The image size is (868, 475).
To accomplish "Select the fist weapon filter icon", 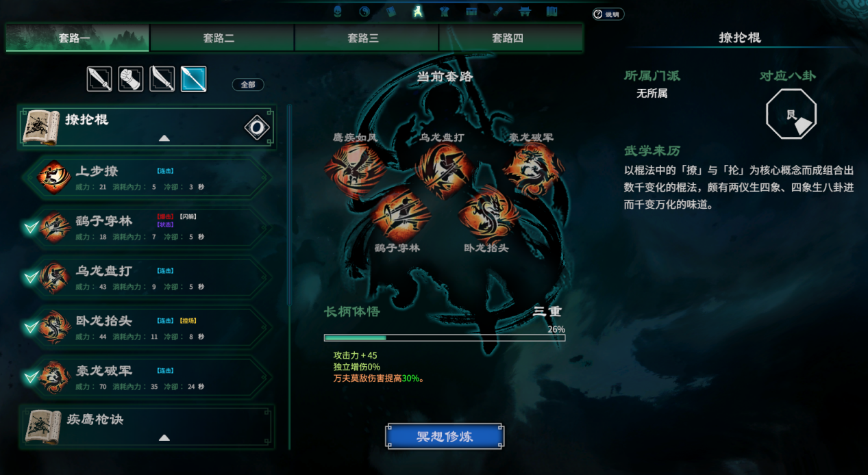I will [131, 79].
